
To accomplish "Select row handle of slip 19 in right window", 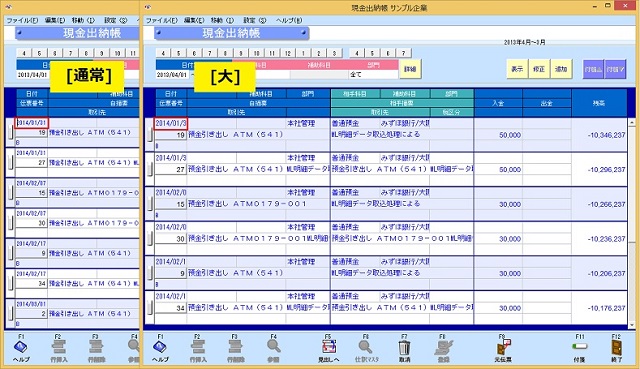I will pos(150,135).
